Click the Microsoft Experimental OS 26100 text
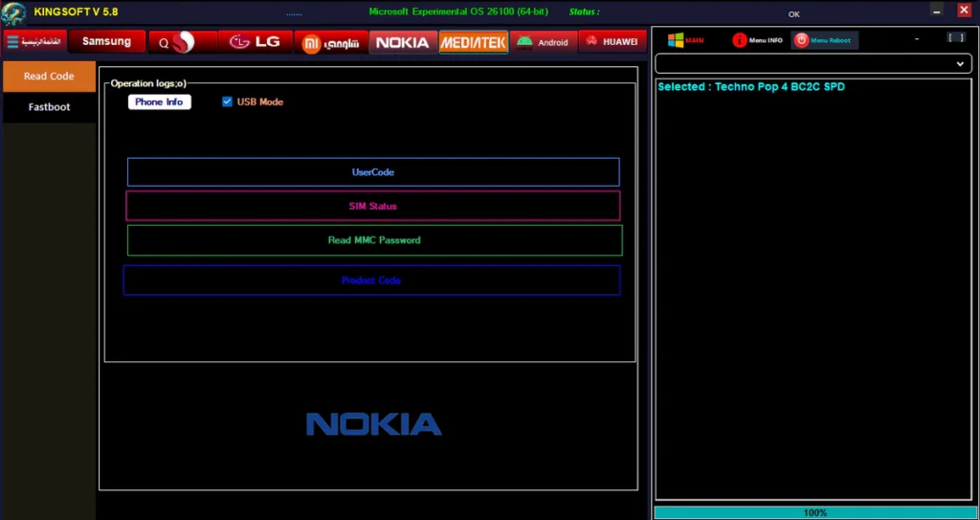The image size is (980, 520). [x=458, y=11]
